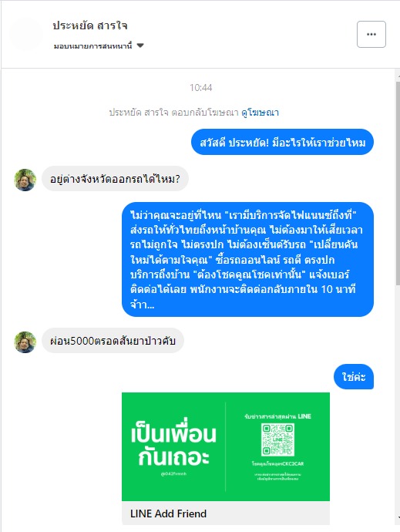Select the greeting message 'สวัสดี ประหยัด!'
This screenshot has width=400, height=532.
click(x=282, y=142)
